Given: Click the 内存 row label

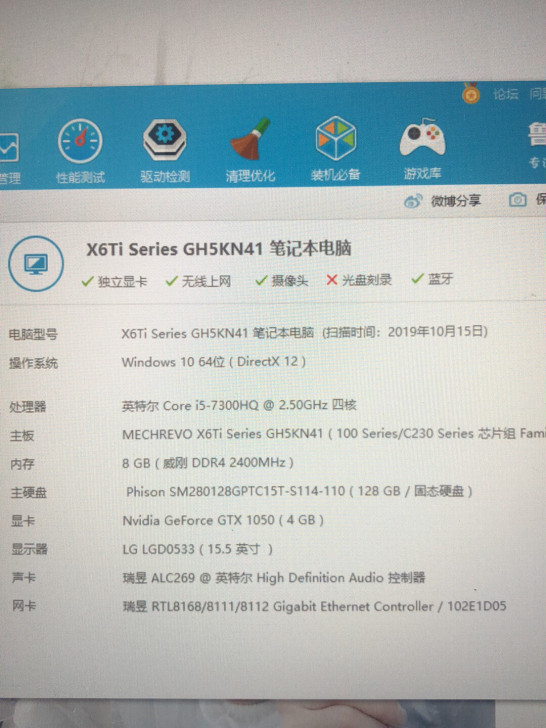Looking at the screenshot, I should tap(22, 464).
